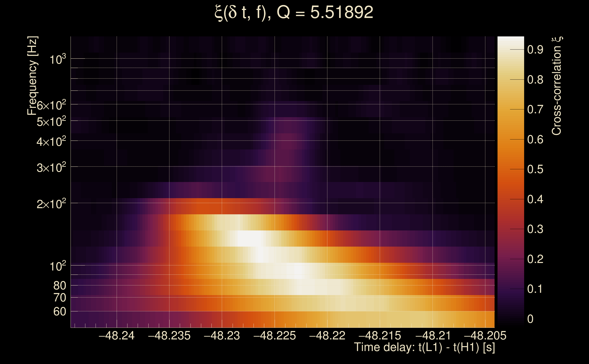The height and width of the screenshot is (364, 589).
Task: Click the 0 value at the colorbar bottom
Action: [x=530, y=319]
